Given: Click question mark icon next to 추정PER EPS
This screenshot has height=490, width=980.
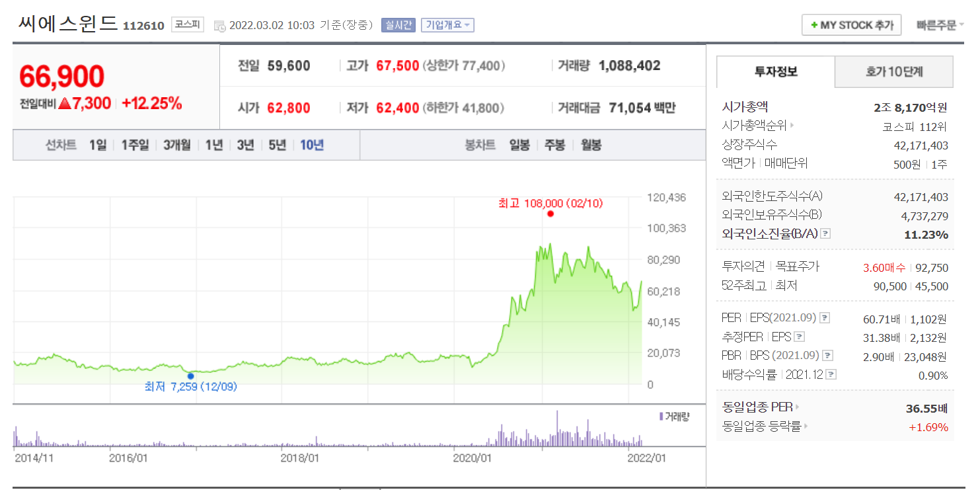Looking at the screenshot, I should pyautogui.click(x=799, y=337).
